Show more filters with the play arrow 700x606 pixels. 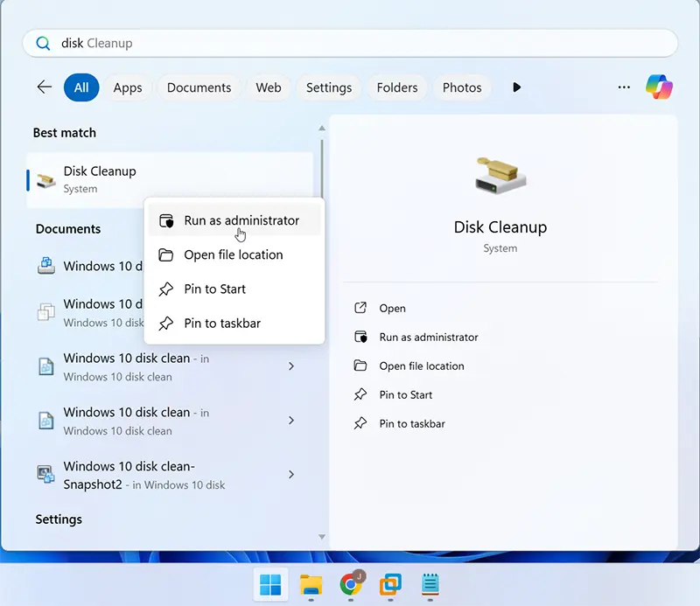[516, 87]
